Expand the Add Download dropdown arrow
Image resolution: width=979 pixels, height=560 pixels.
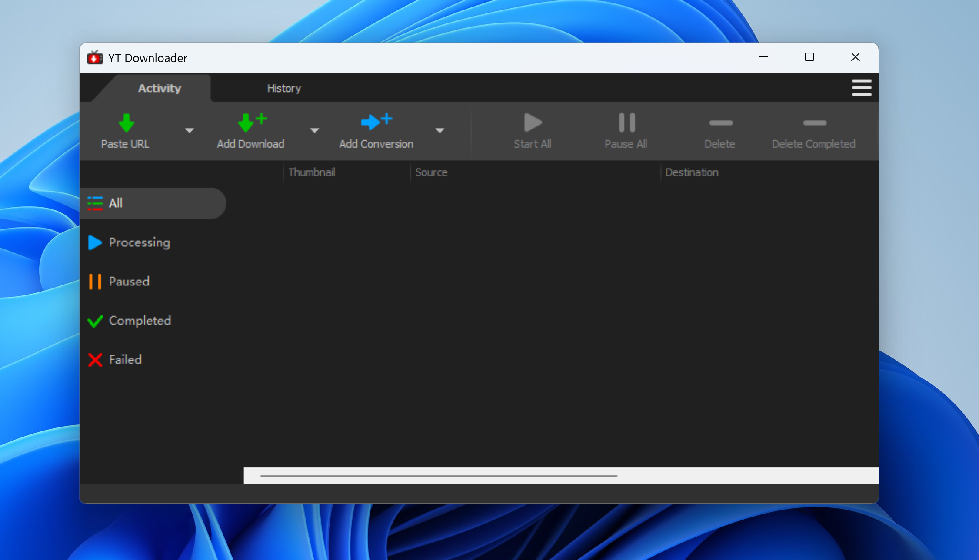coord(314,130)
